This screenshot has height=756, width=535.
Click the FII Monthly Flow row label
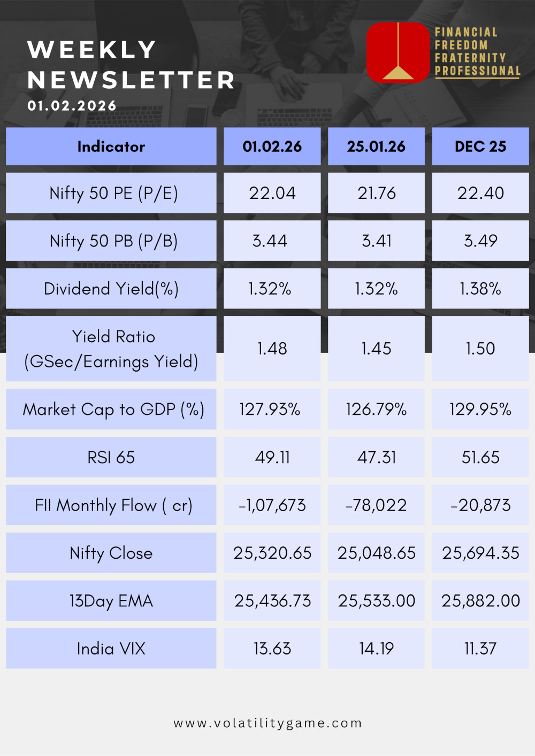pyautogui.click(x=113, y=505)
